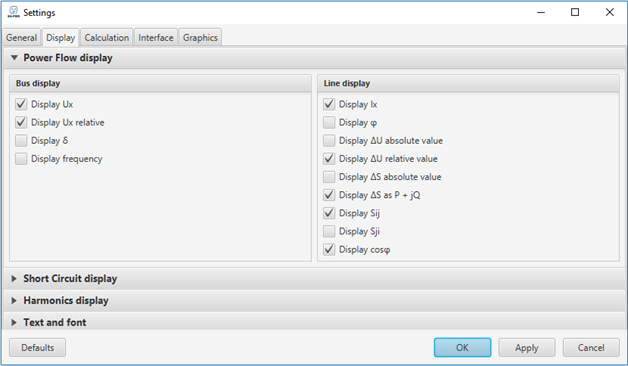The width and height of the screenshot is (628, 366).
Task: Click the Settings app icon in title bar
Action: (x=13, y=12)
